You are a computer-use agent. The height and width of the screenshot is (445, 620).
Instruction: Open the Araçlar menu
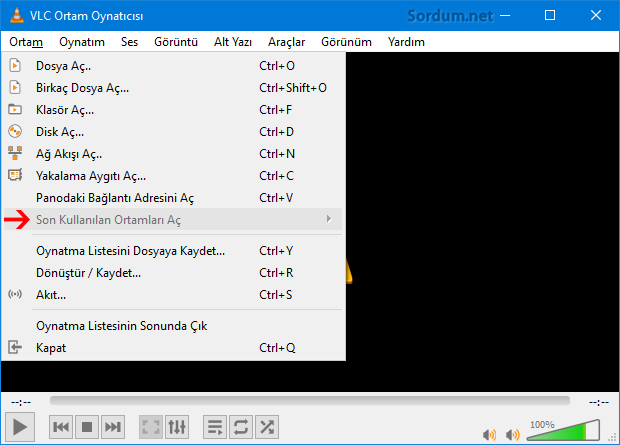coord(287,42)
